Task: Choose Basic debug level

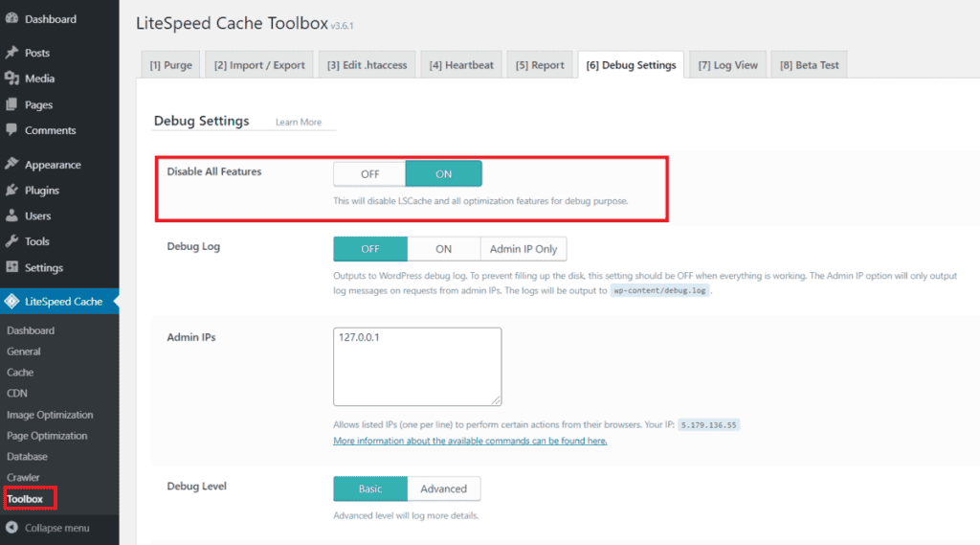Action: (370, 488)
